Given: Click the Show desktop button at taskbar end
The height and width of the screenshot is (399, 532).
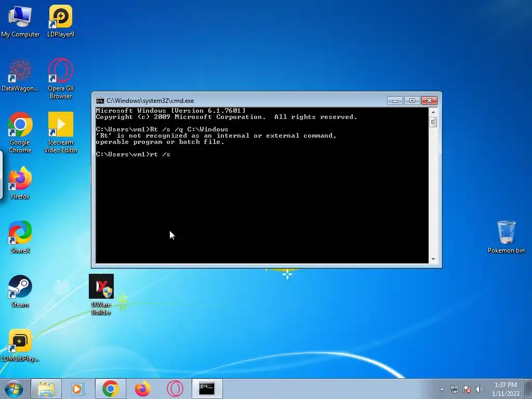Looking at the screenshot, I should pyautogui.click(x=529, y=389).
